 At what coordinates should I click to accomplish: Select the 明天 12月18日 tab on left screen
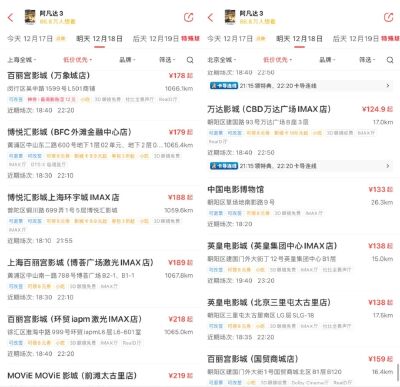[99, 39]
